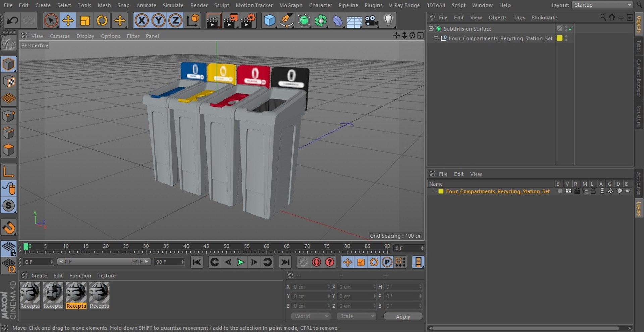The height and width of the screenshot is (332, 644).
Task: Activate the Rotate tool in top toolbar
Action: coord(102,21)
